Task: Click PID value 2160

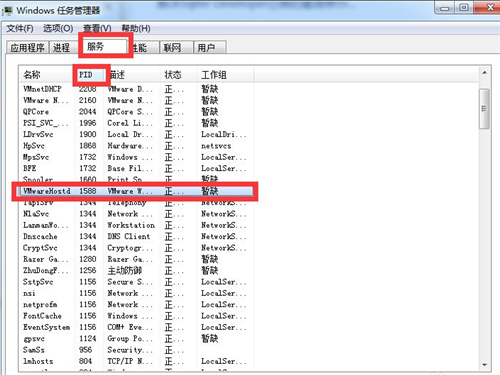Action: point(88,100)
